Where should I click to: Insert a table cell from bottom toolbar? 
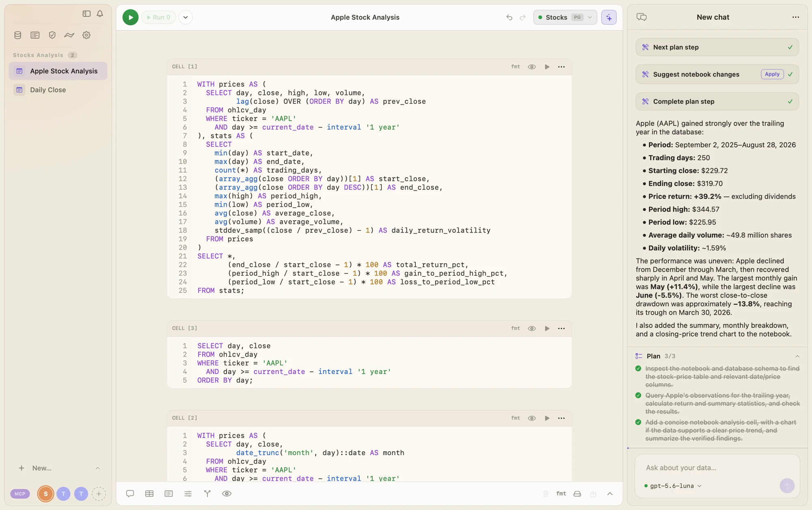click(149, 494)
